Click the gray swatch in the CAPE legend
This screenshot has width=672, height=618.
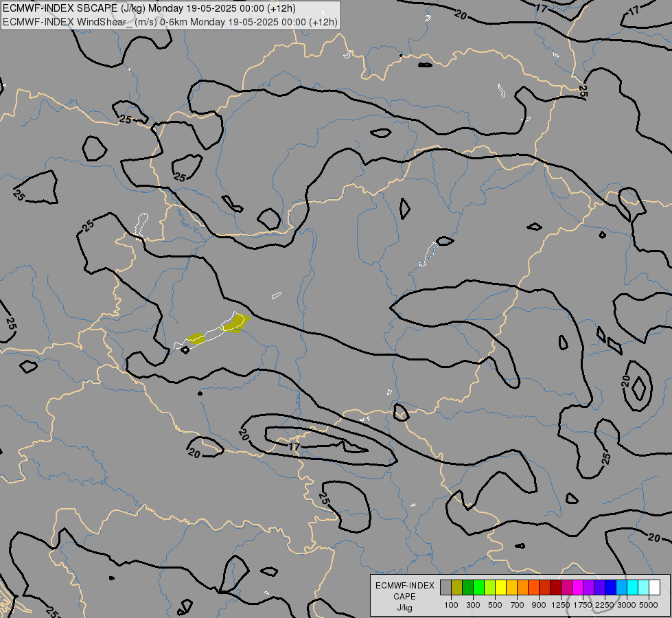click(x=445, y=588)
